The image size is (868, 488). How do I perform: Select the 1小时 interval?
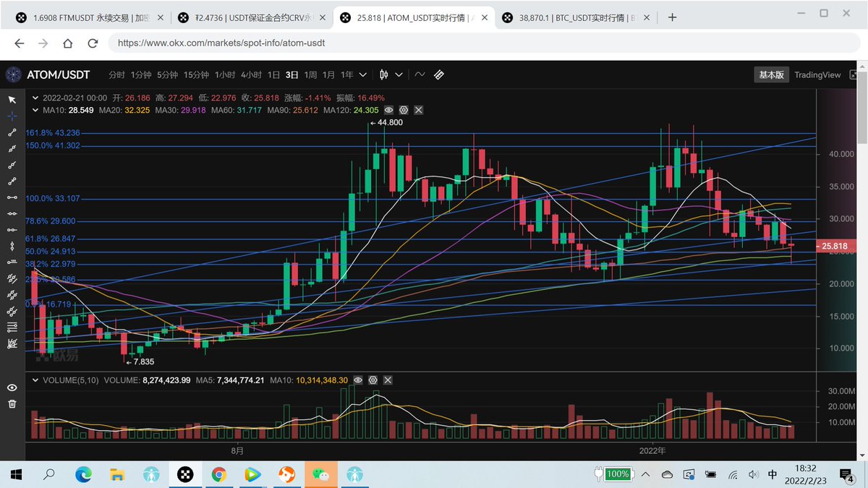pyautogui.click(x=225, y=74)
